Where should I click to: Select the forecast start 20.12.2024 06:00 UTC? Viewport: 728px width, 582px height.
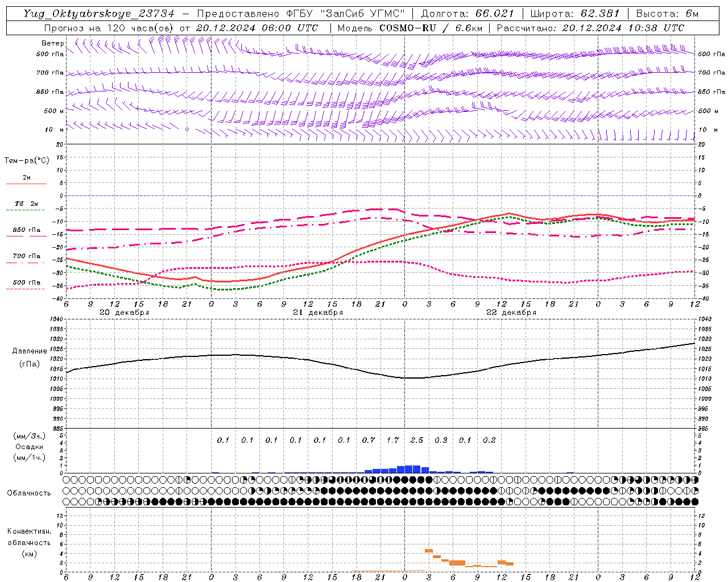coord(257,28)
